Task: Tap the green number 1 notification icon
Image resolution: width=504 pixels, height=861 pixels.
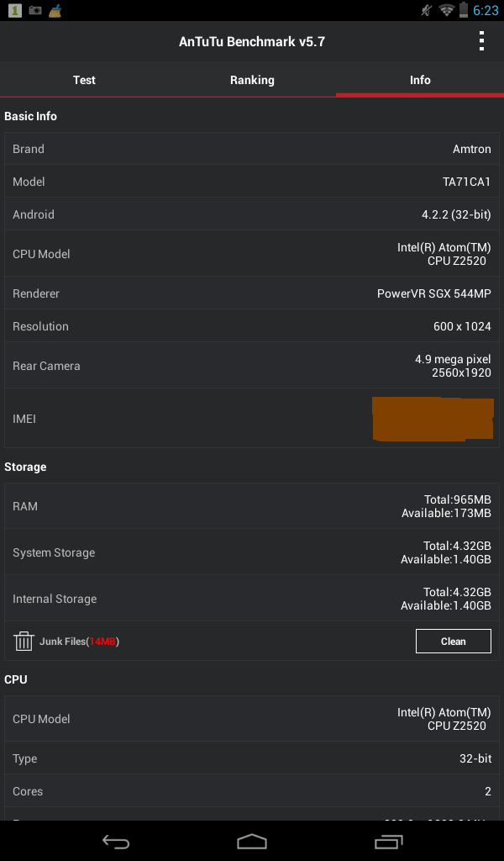Action: [13, 11]
